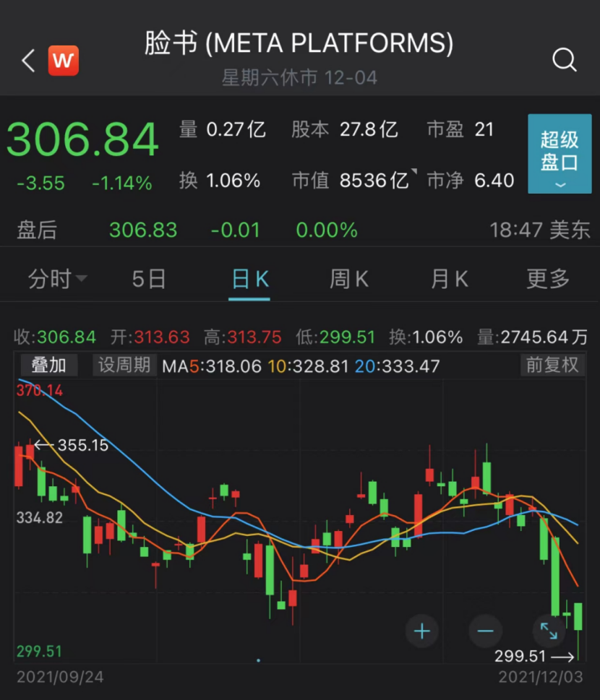
Task: Click the 20:333.47 moving average label
Action: (397, 366)
